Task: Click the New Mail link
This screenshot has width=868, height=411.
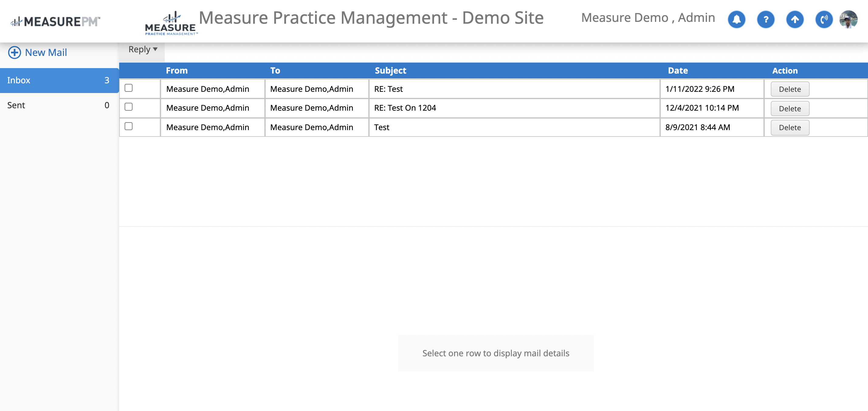Action: coord(46,53)
